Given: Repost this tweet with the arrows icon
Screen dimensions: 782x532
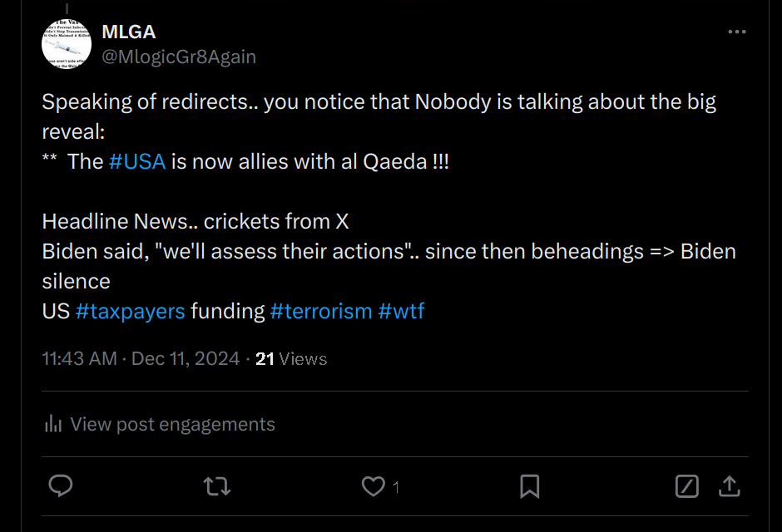Looking at the screenshot, I should coord(217,486).
